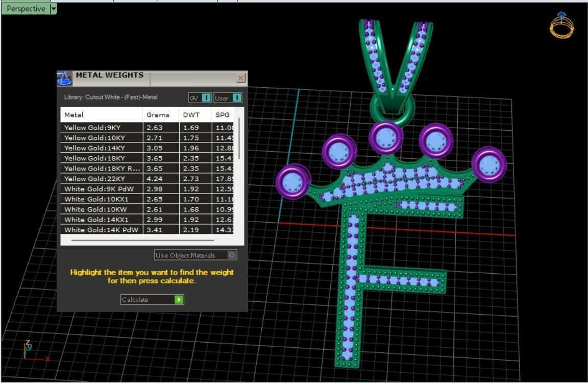Click the 4.24 grams value

(x=155, y=179)
